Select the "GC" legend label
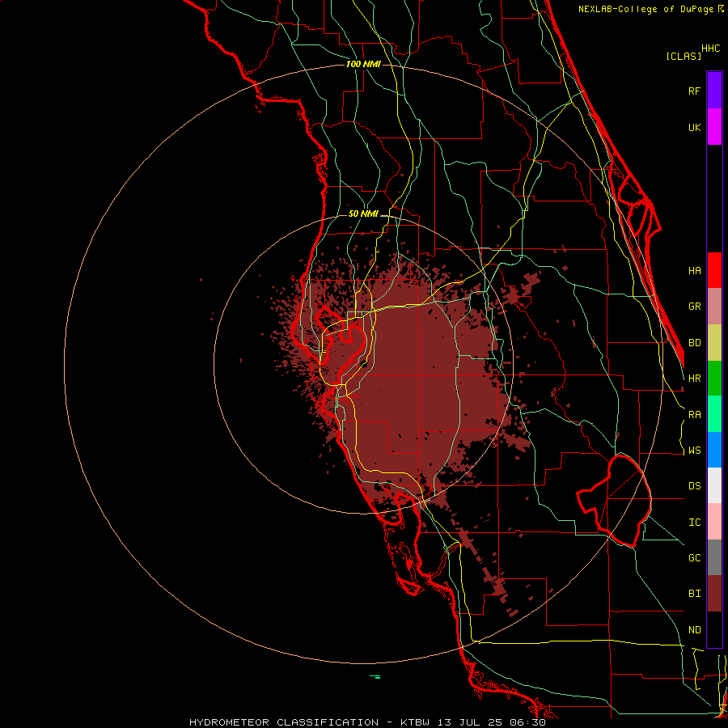 694,557
